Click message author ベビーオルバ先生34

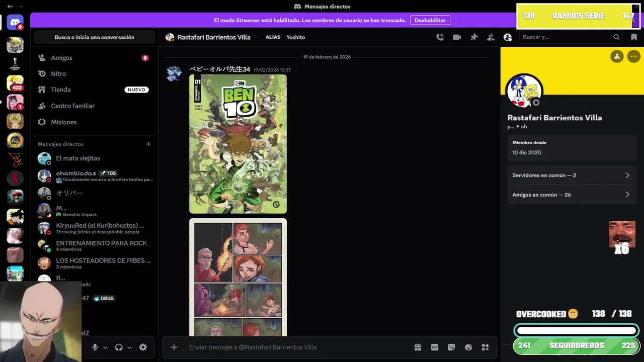pyautogui.click(x=220, y=69)
